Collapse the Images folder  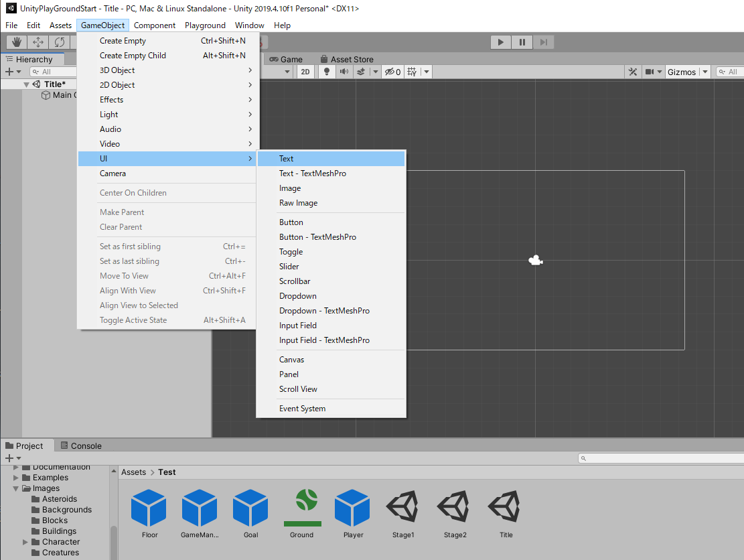pyautogui.click(x=16, y=488)
